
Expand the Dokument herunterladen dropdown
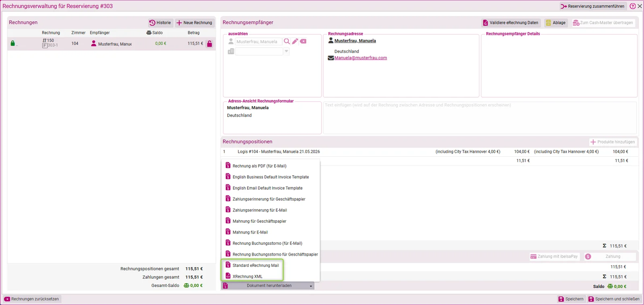click(x=311, y=286)
